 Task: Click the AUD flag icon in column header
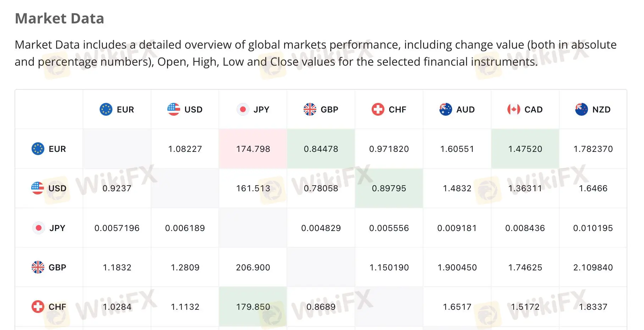(x=446, y=109)
